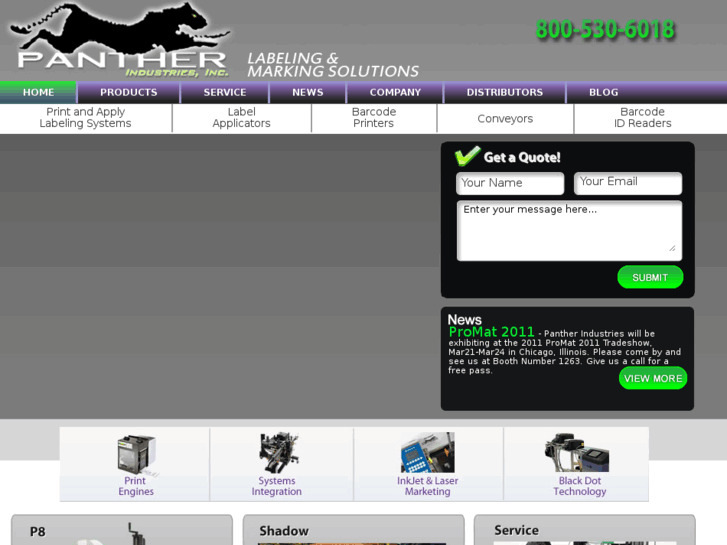Select Barcode Printers submenu link
727x545 pixels.
point(374,118)
